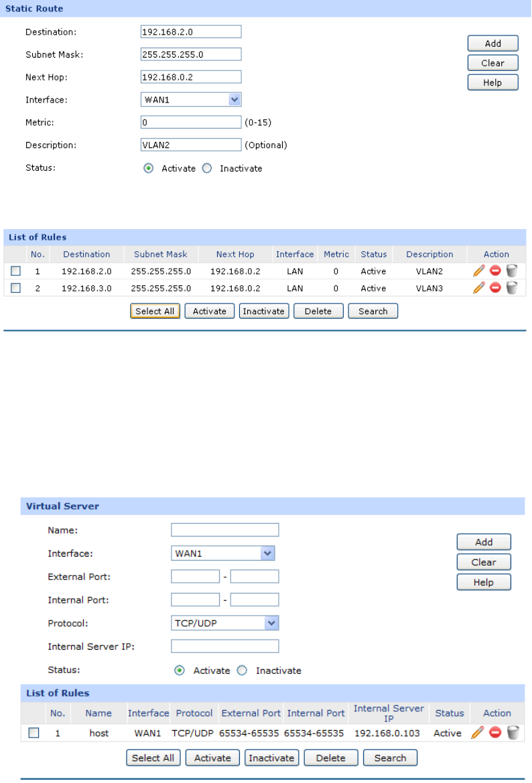The width and height of the screenshot is (532, 783).
Task: Focus Internal Port start field
Action: tap(196, 599)
